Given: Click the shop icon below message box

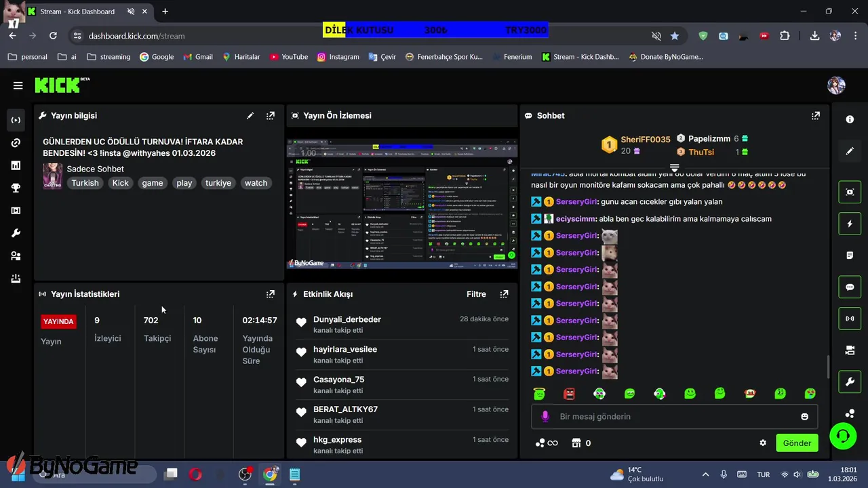Looking at the screenshot, I should point(576,443).
